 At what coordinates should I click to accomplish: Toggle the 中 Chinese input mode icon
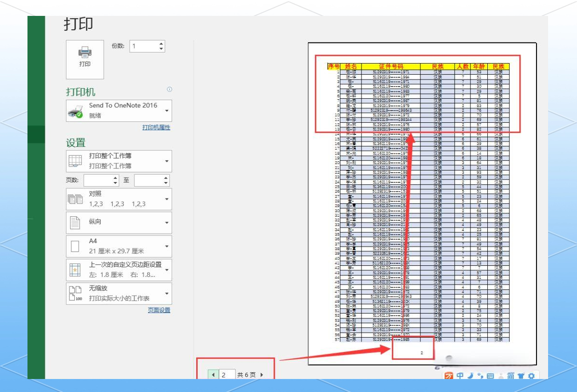click(x=460, y=376)
